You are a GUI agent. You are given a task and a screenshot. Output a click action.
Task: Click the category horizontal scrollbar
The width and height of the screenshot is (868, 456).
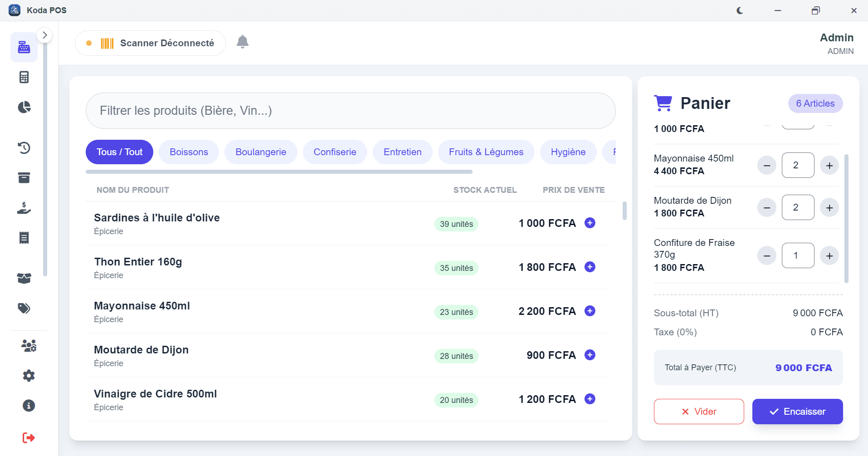(279, 172)
